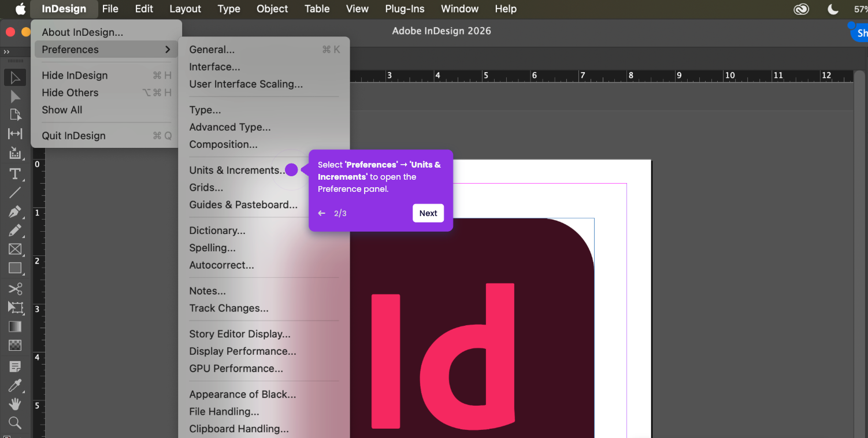The width and height of the screenshot is (868, 438).
Task: Select the Gradient Swatch tool
Action: click(x=15, y=326)
